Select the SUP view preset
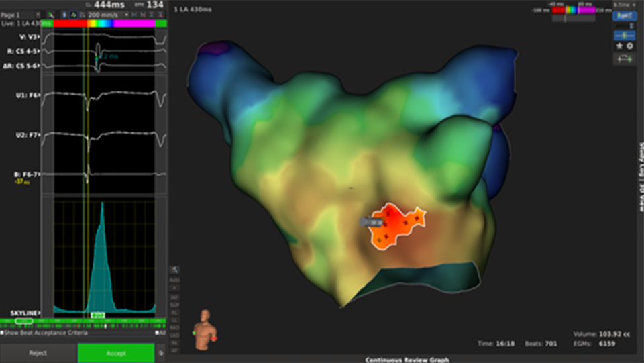Screen dimensions: 644x363 (x=174, y=305)
